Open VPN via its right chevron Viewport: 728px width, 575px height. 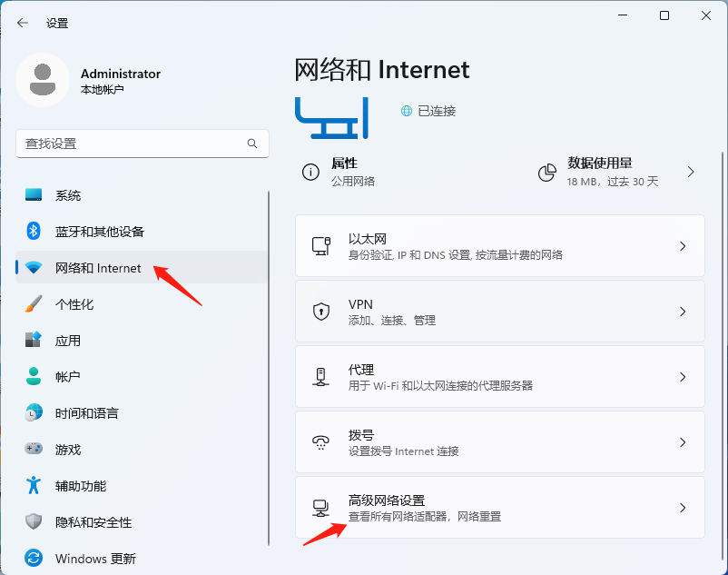683,312
